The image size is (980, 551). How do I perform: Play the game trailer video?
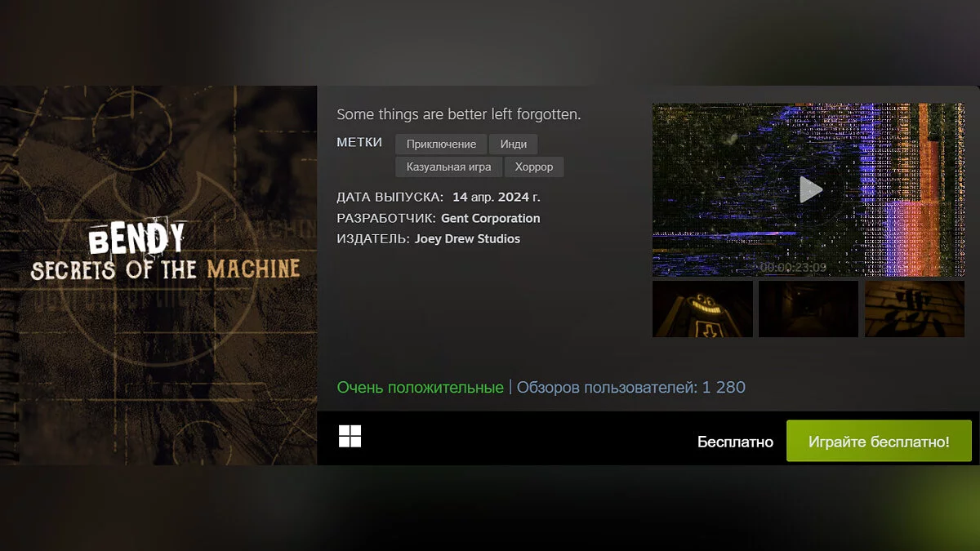[808, 189]
